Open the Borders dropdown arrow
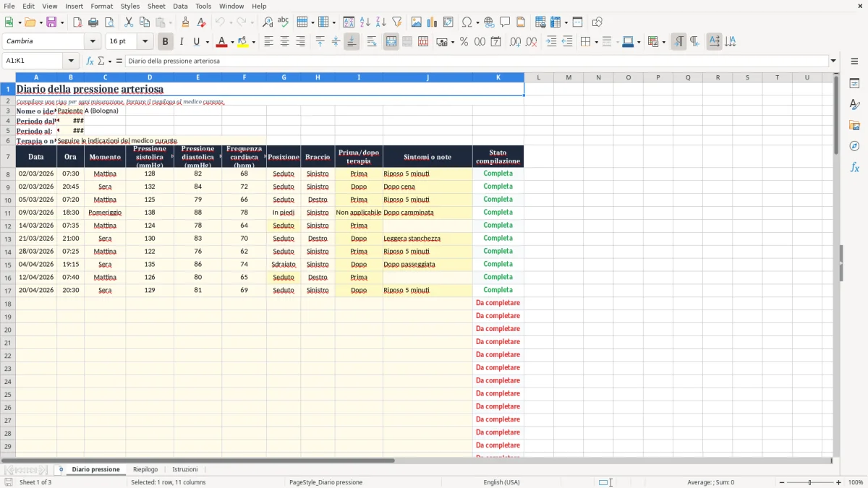 (x=596, y=42)
